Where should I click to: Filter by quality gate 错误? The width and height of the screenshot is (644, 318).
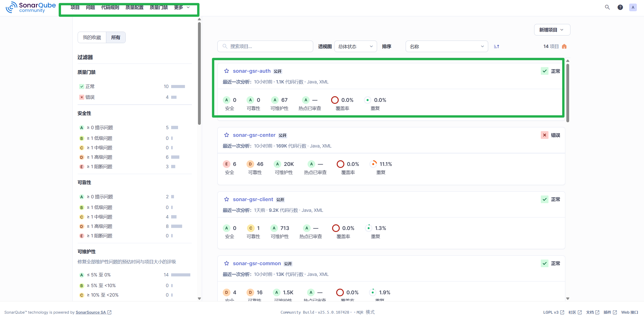tap(135, 97)
